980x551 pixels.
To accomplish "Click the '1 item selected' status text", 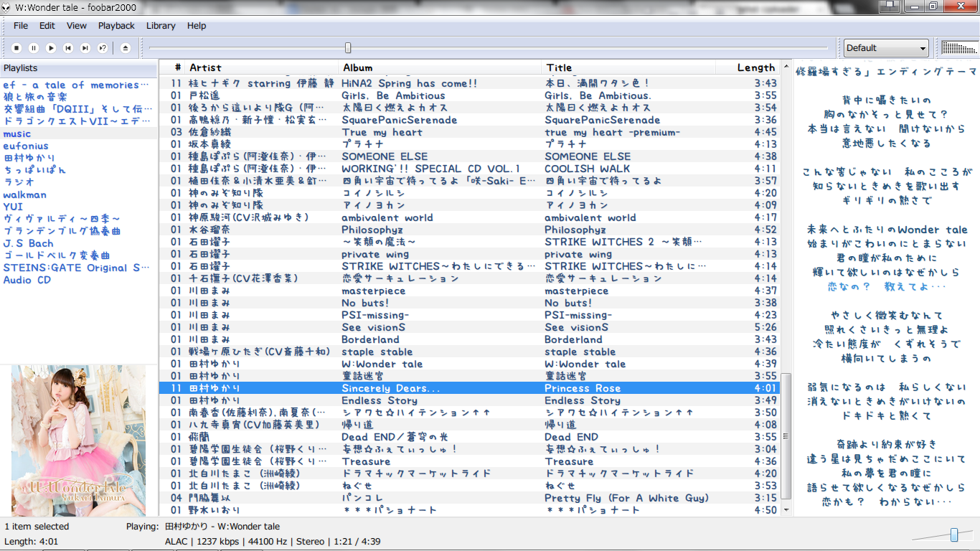I will [37, 527].
